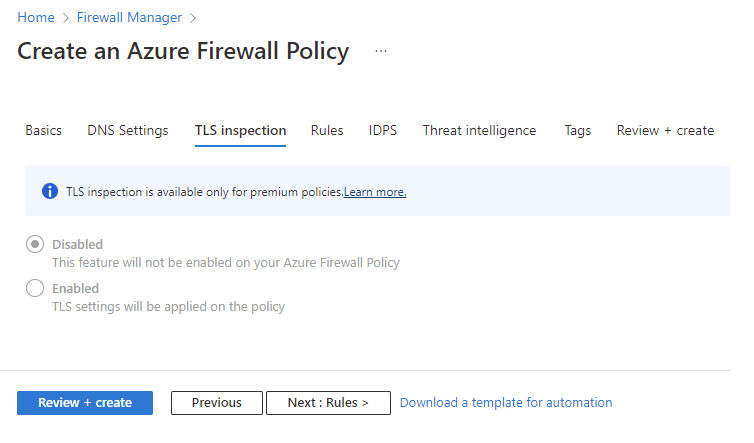Switch to Threat intelligence tab

click(479, 130)
